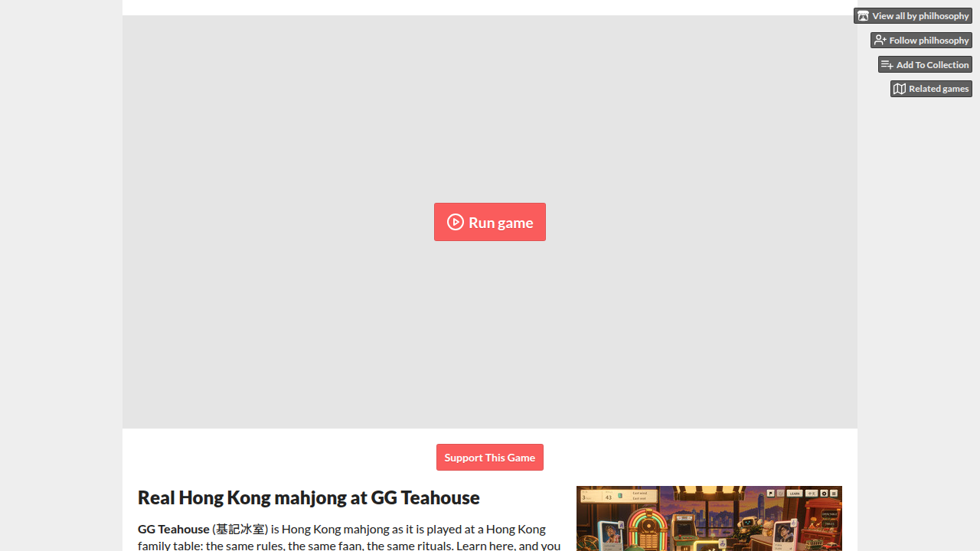Open the game screenshot thumbnail

click(x=709, y=518)
